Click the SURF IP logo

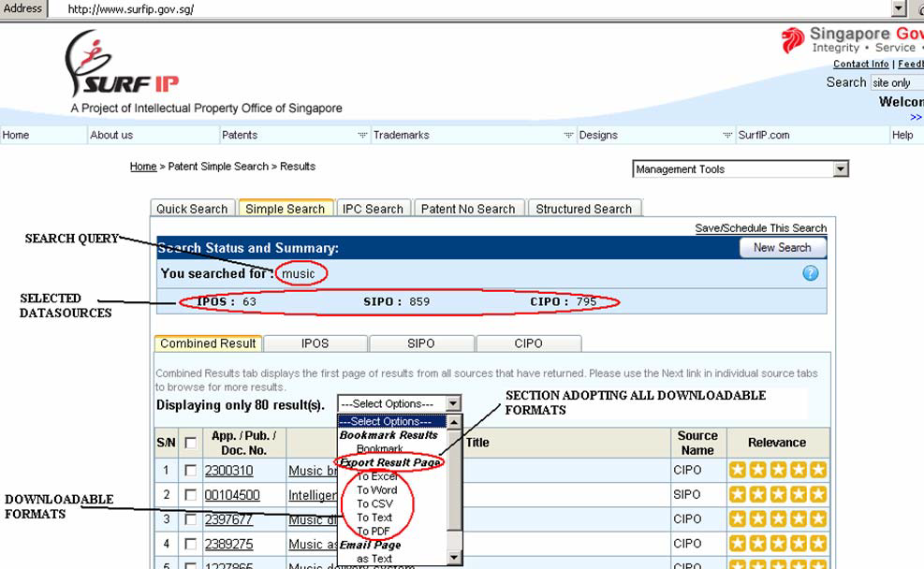coord(121,63)
